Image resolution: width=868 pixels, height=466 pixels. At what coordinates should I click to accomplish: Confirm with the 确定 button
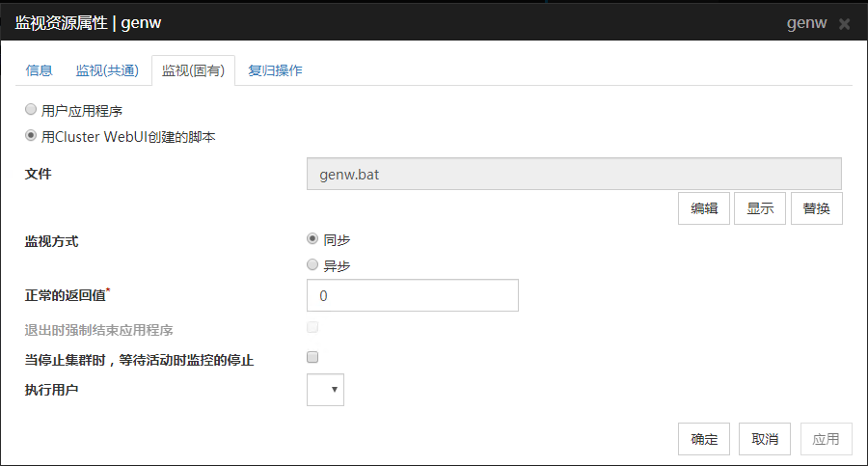pyautogui.click(x=704, y=439)
